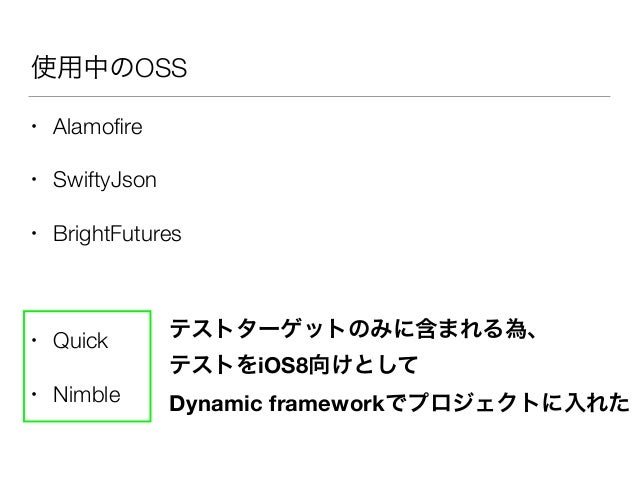Viewport: 638px width, 479px height.
Task: Select the Nimble list item
Action: [x=87, y=394]
